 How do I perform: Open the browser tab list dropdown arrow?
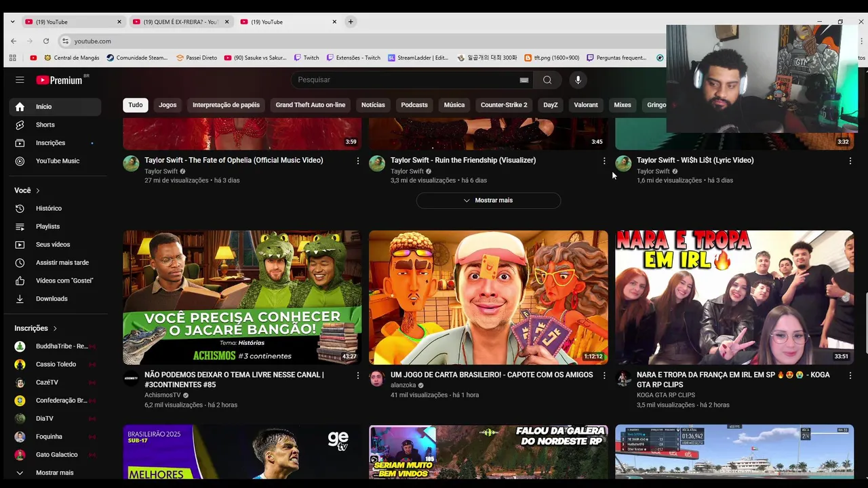(x=12, y=22)
